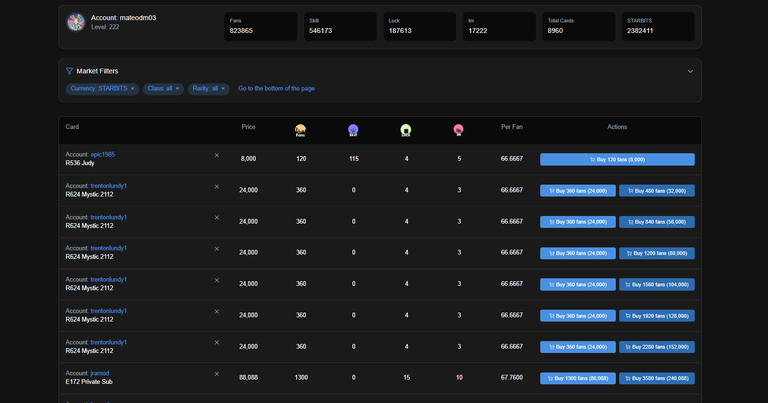The image size is (768, 403).
Task: Click the 15 luck cell in the Private Sub row
Action: [407, 378]
